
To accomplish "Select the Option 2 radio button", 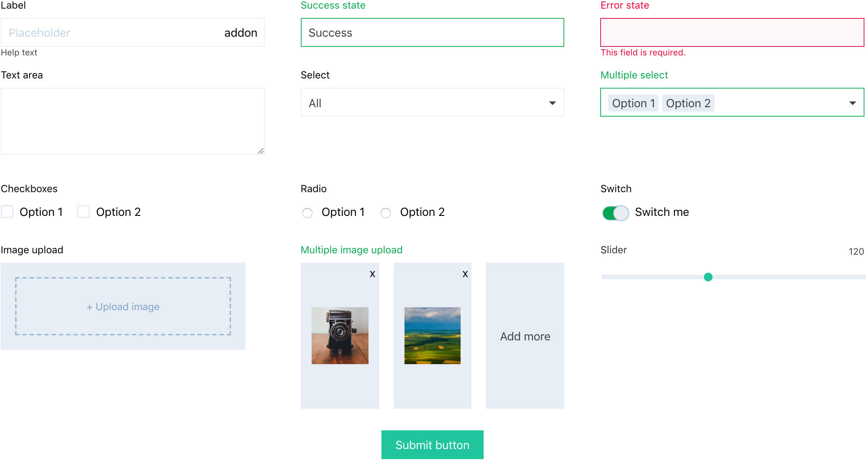I will tap(386, 213).
